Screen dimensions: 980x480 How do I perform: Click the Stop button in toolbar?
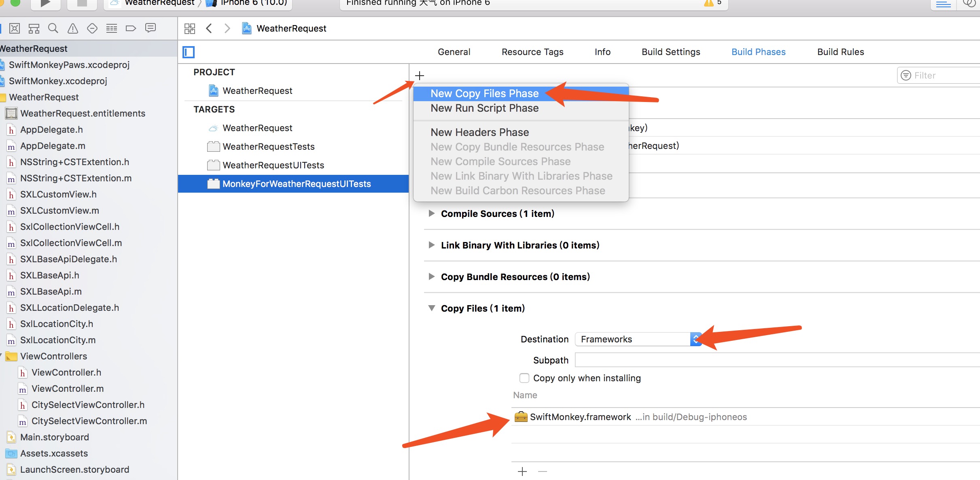[82, 3]
